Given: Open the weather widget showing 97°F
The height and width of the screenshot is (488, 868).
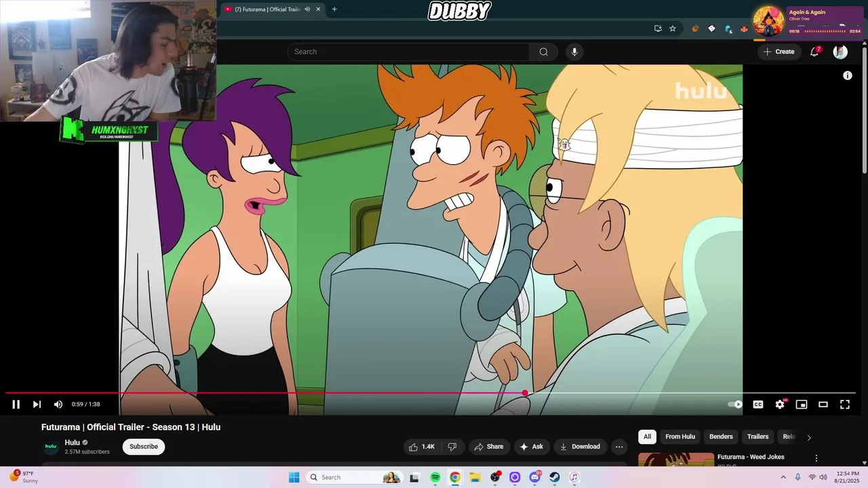Looking at the screenshot, I should [x=23, y=477].
